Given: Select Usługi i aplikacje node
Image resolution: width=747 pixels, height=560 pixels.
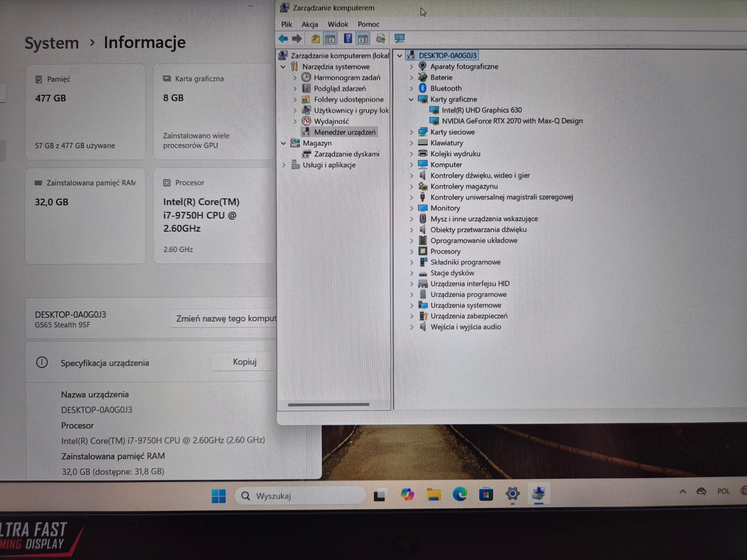Looking at the screenshot, I should click(x=329, y=165).
